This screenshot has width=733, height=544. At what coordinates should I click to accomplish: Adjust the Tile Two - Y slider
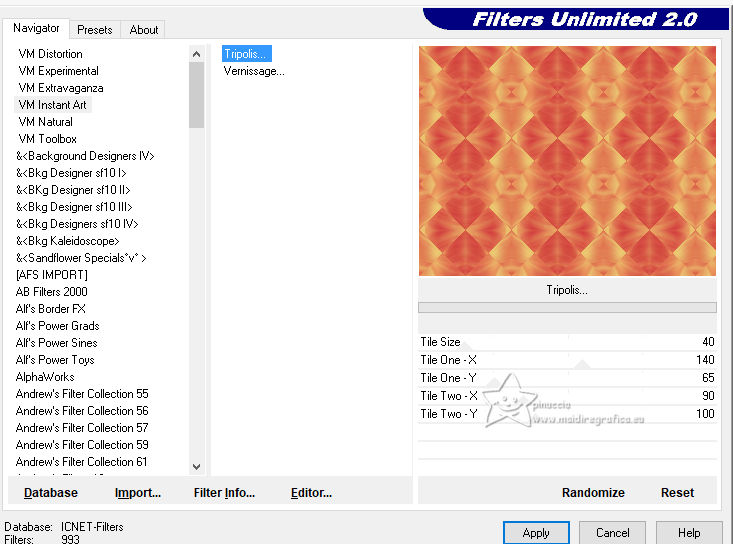[567, 414]
